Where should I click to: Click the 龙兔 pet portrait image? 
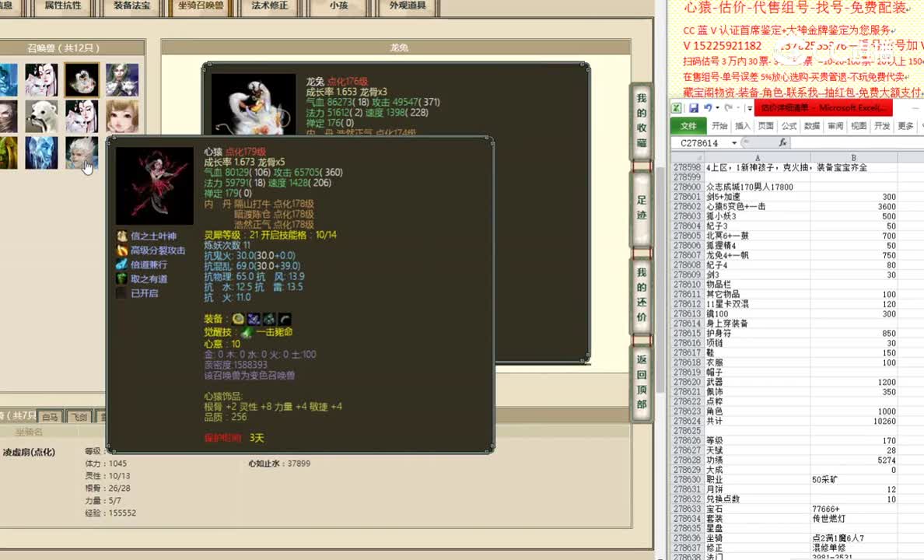pos(254,103)
